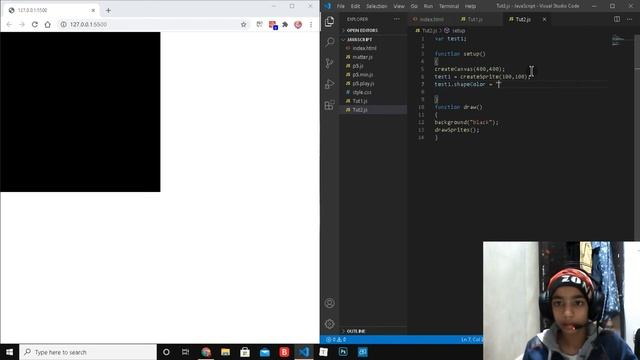Reload the page in Chrome
The height and width of the screenshot is (360, 640).
click(x=35, y=24)
